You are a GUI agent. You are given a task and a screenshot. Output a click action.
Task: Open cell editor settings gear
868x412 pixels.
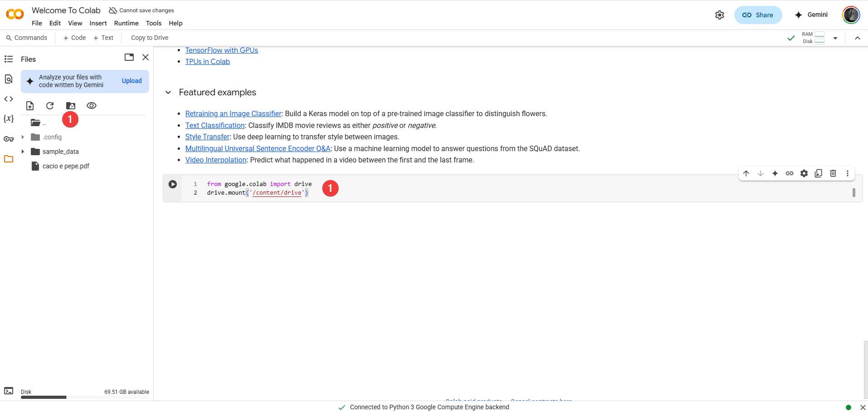pyautogui.click(x=804, y=173)
